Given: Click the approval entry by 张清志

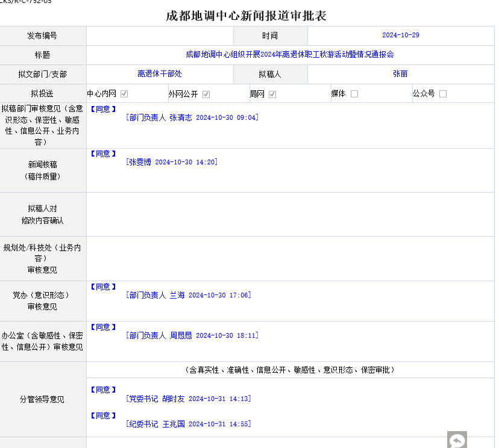Looking at the screenshot, I should 192,117.
